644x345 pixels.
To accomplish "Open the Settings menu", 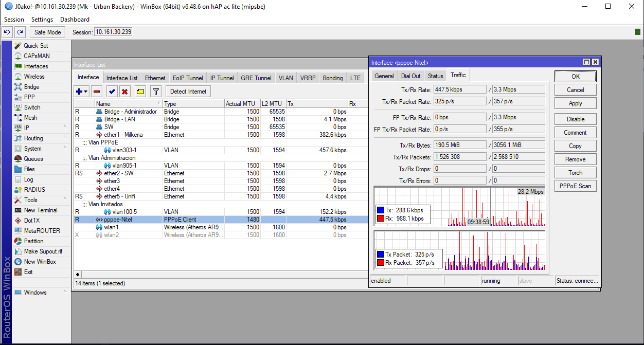I will click(42, 20).
